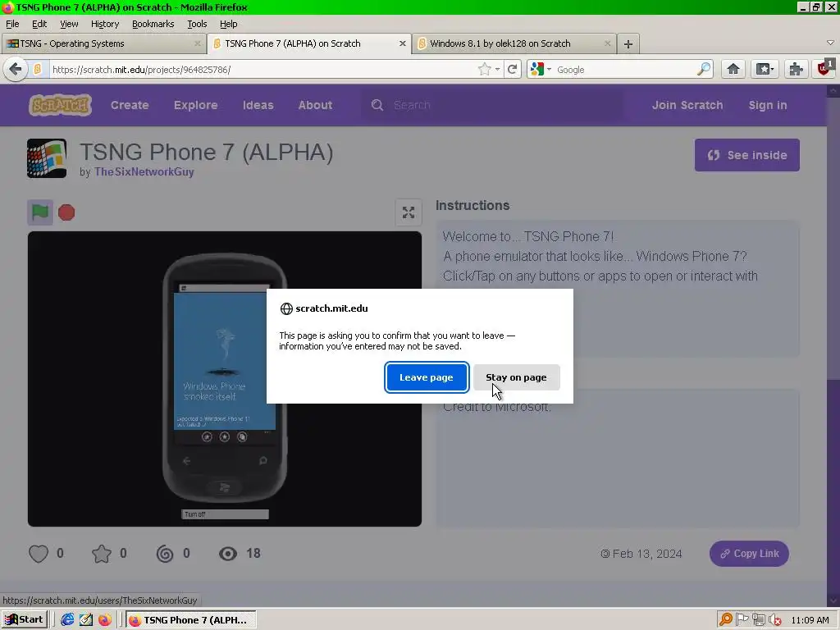The height and width of the screenshot is (630, 840).
Task: Open the Create link in Scratch navbar
Action: point(130,105)
